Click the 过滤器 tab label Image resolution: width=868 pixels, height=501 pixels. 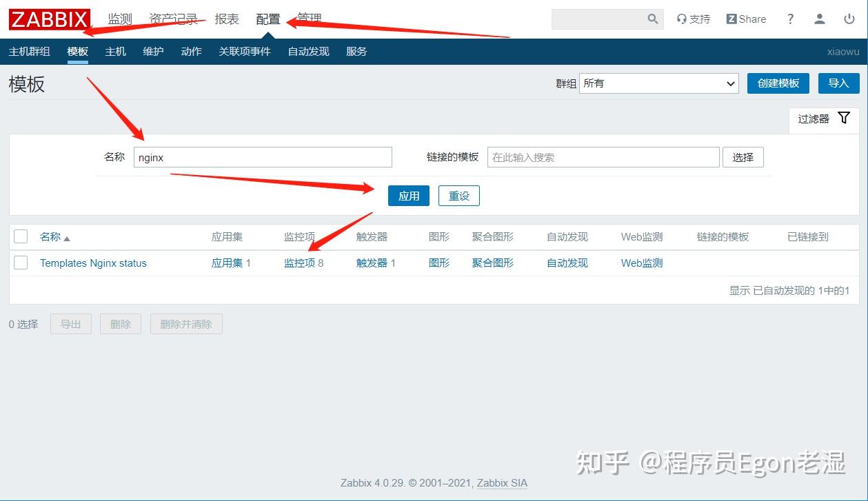tap(814, 119)
